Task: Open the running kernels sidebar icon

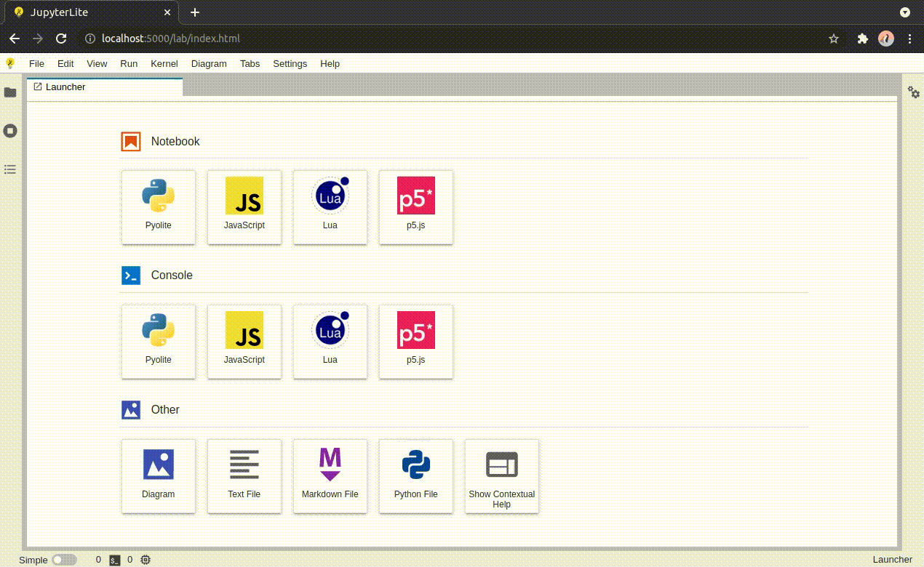Action: click(x=10, y=131)
